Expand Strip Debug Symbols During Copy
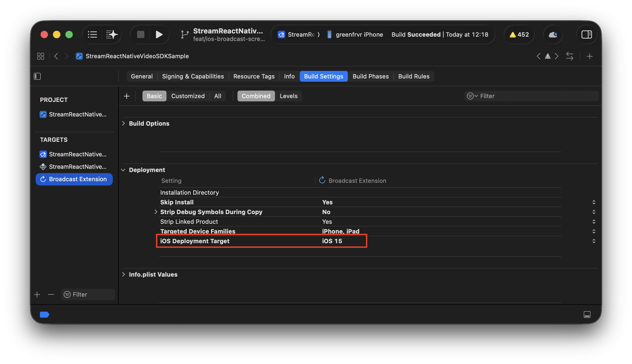The height and width of the screenshot is (364, 632). tap(156, 212)
